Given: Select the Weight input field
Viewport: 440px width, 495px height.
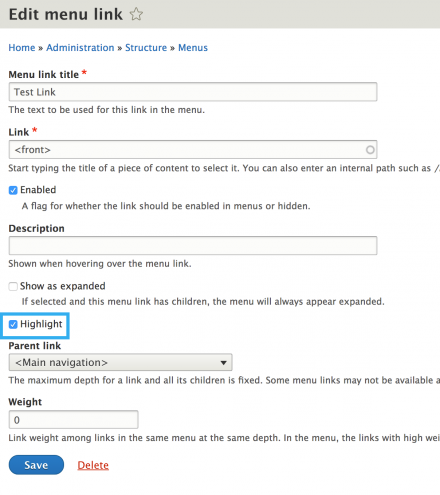Looking at the screenshot, I should (73, 420).
